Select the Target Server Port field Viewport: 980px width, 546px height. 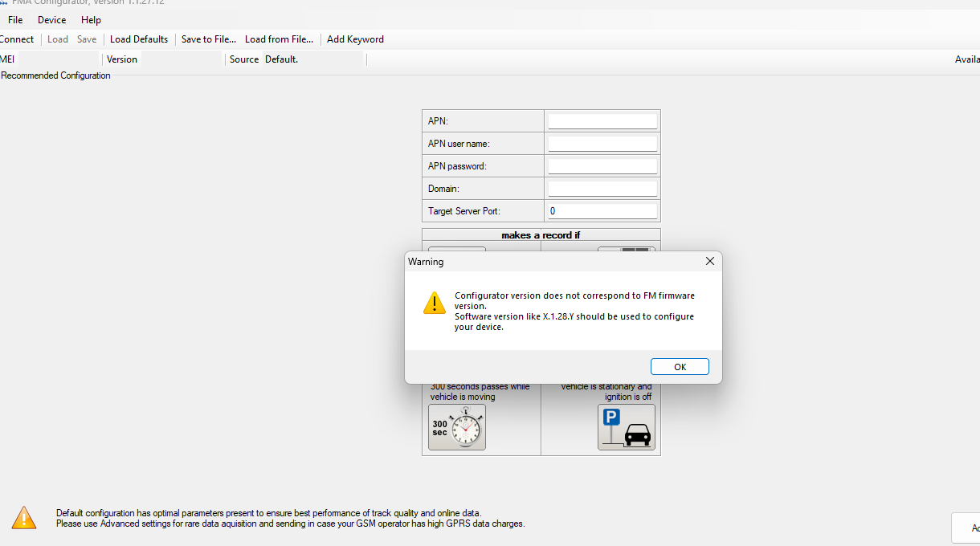(602, 211)
